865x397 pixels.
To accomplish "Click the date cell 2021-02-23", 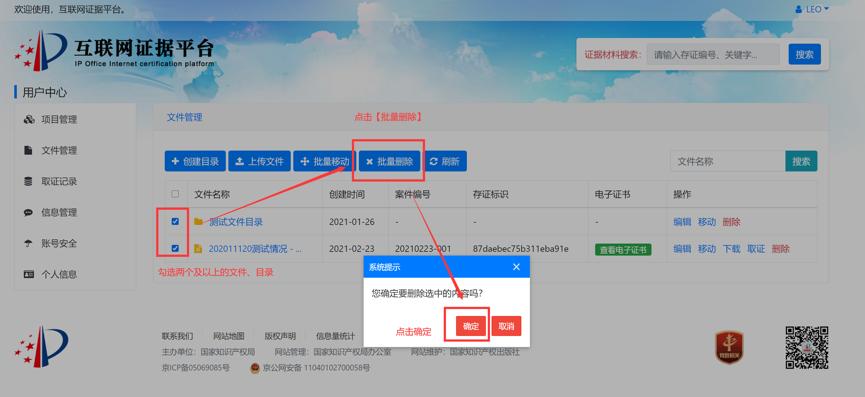I will tap(352, 249).
